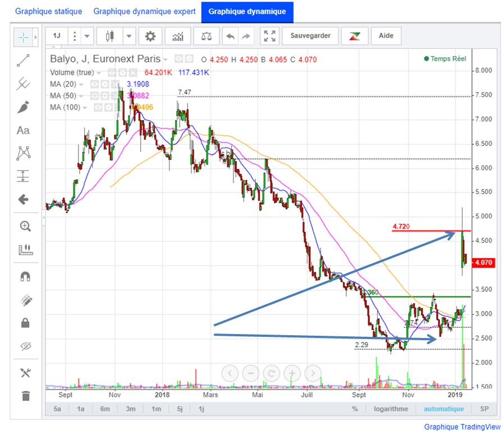Image resolution: width=504 pixels, height=434 pixels.
Task: Open chart settings gear icon
Action: point(150,36)
